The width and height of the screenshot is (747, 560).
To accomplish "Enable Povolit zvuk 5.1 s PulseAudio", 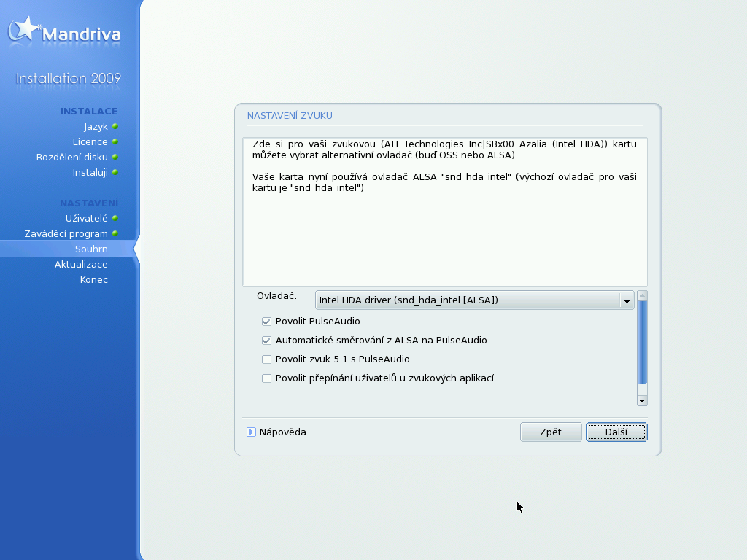I will (x=266, y=359).
